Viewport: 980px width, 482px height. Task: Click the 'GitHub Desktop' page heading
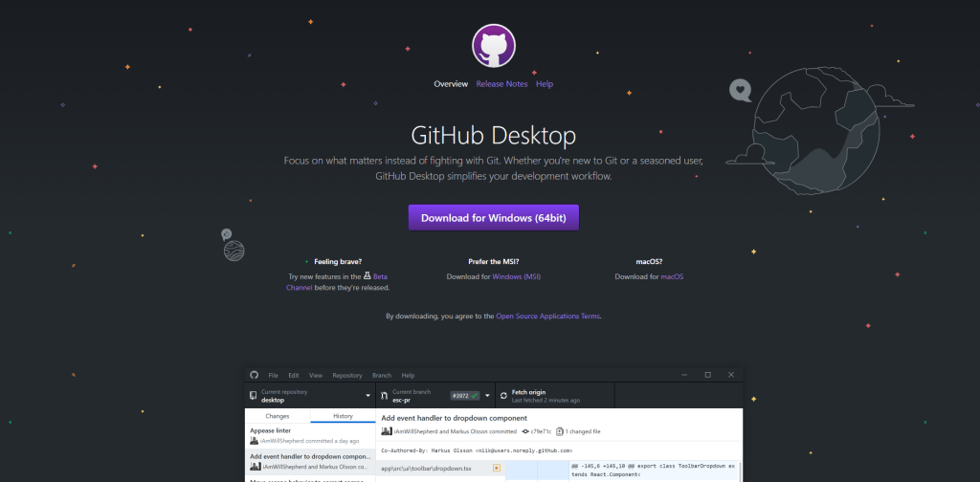(494, 136)
